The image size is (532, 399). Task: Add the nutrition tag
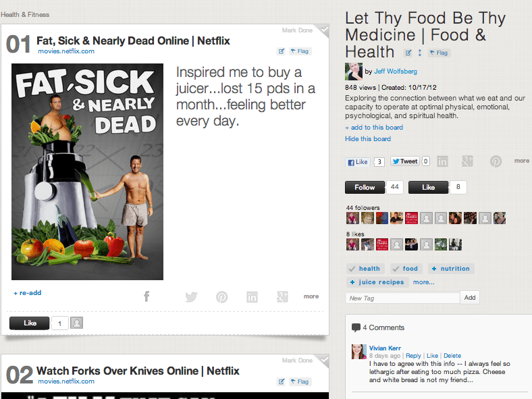(x=451, y=269)
